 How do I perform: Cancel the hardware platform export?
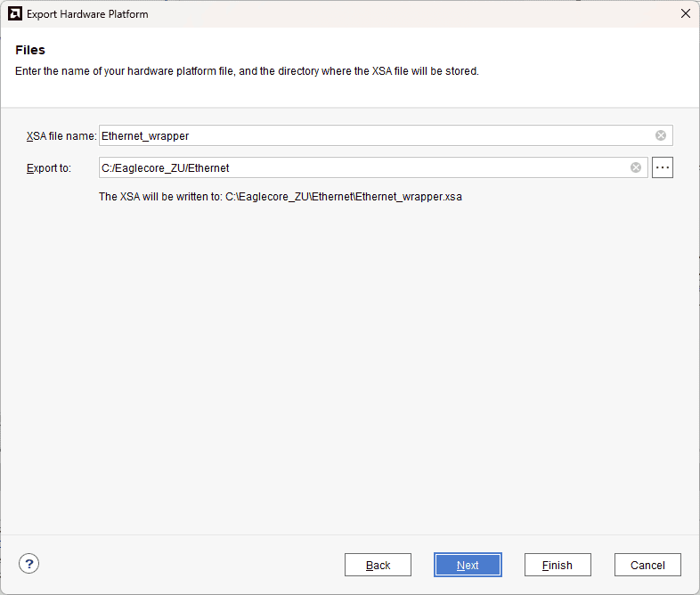pyautogui.click(x=647, y=565)
